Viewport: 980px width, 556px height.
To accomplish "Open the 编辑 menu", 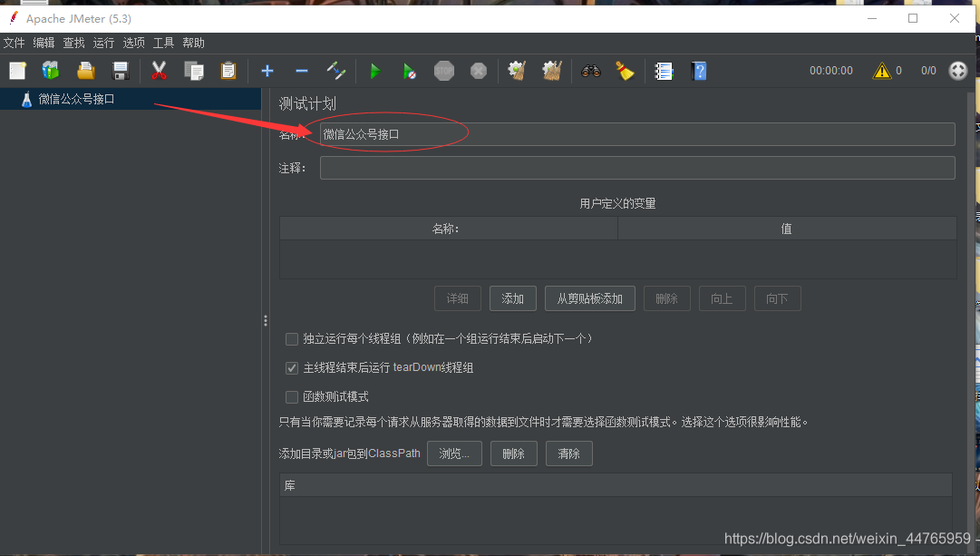I will 44,43.
